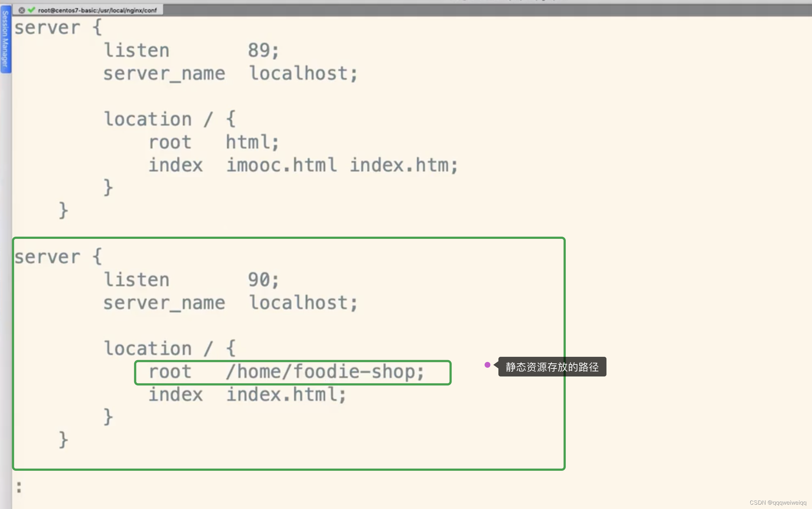The image size is (812, 509).
Task: Click 'index.htm;' in first server block
Action: tap(403, 165)
